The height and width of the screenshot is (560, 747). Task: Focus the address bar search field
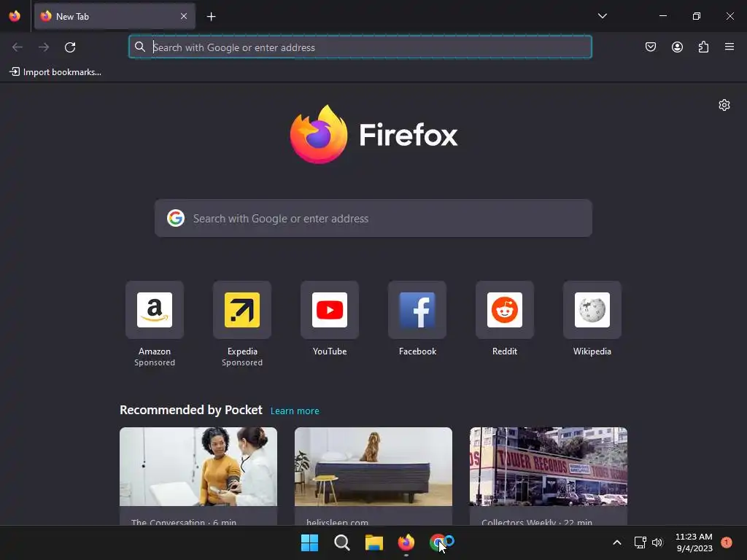(x=360, y=47)
